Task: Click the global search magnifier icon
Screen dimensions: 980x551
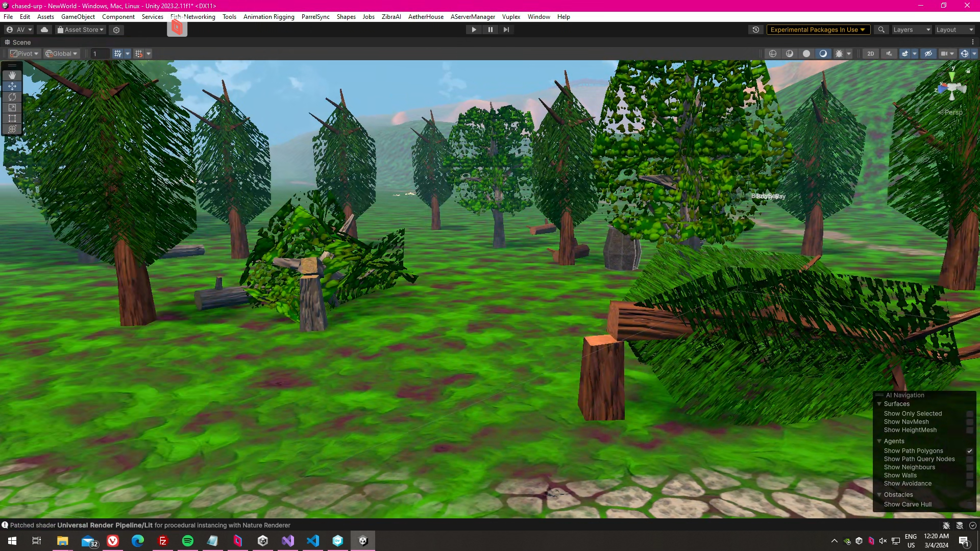Action: coord(881,30)
